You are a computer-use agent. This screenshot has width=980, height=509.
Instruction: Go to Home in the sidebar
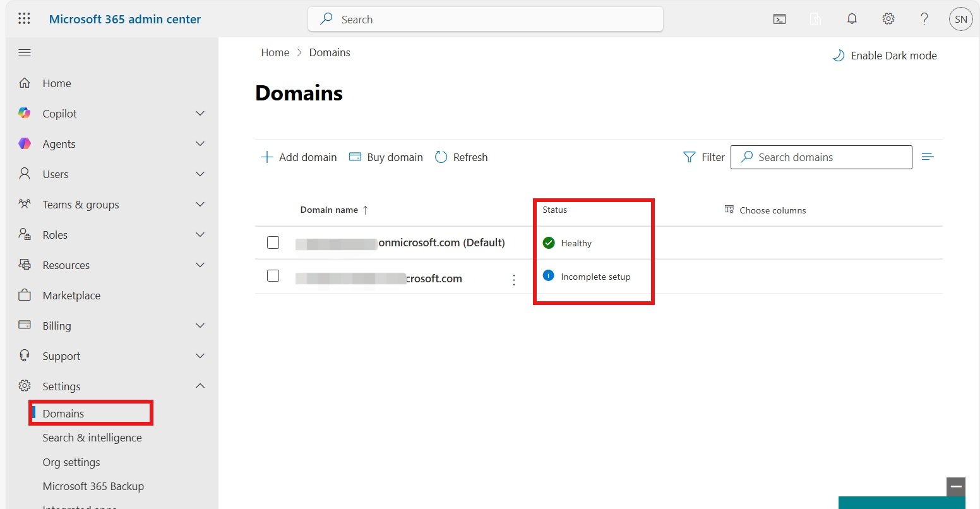[x=57, y=83]
